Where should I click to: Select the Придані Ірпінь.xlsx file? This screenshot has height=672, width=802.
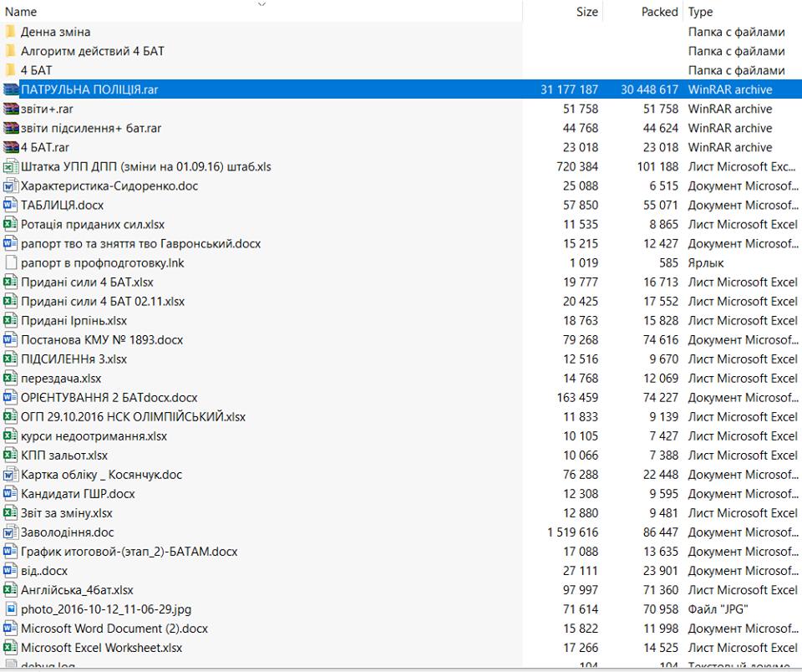click(74, 321)
